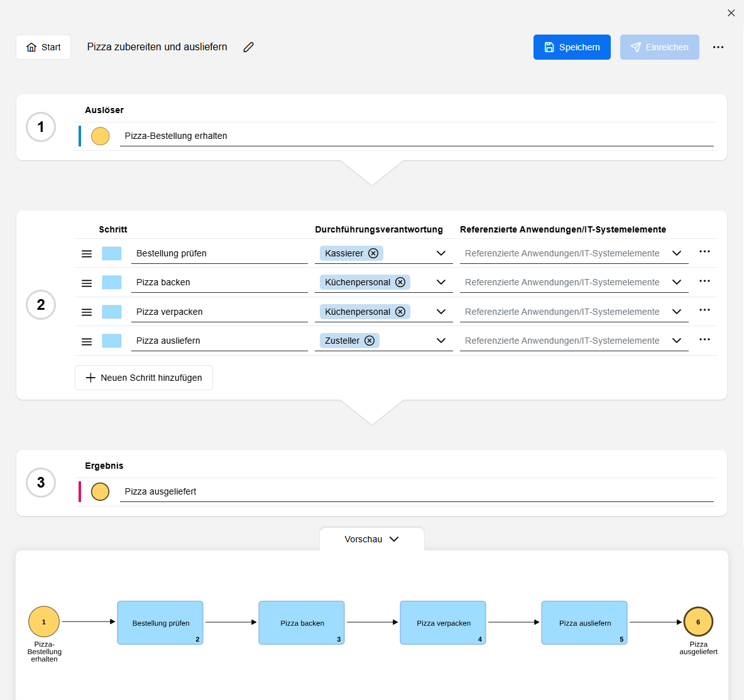The height and width of the screenshot is (700, 744).
Task: Remove the Kassierer tag from Bestellung prüfen
Action: pos(373,253)
